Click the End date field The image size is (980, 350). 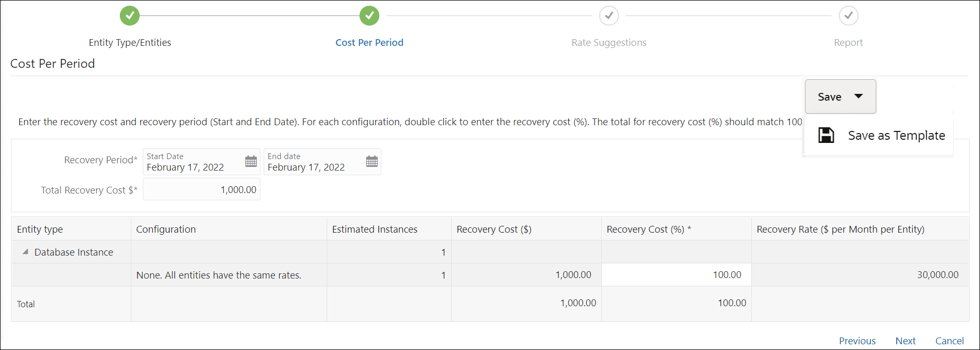tap(314, 162)
